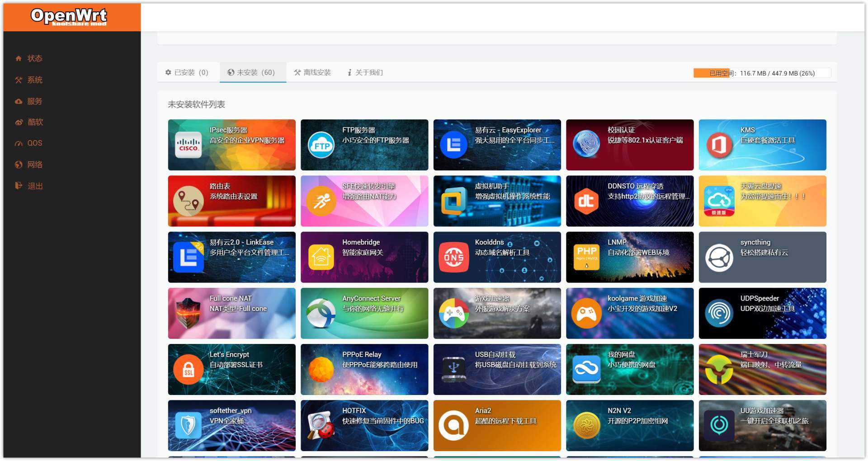Open the 关于我们 tab
This screenshot has width=868, height=461.
coord(365,72)
